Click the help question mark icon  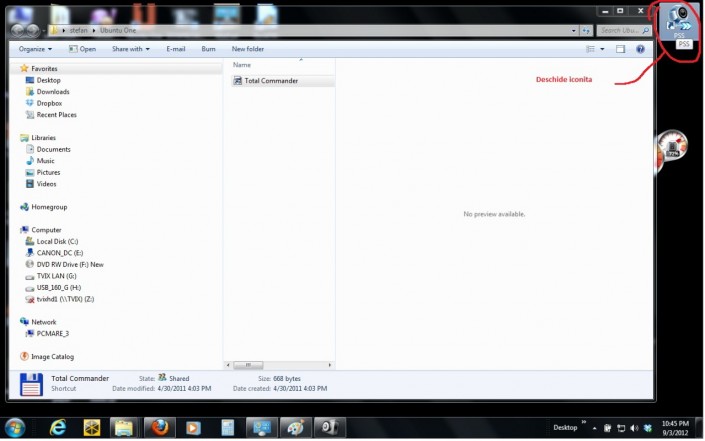(641, 48)
